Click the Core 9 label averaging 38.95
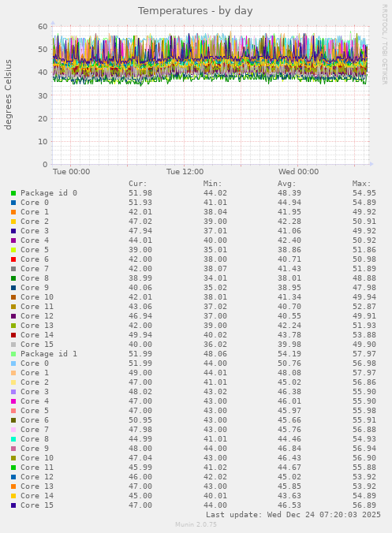This screenshot has height=533, width=392. tap(35, 288)
